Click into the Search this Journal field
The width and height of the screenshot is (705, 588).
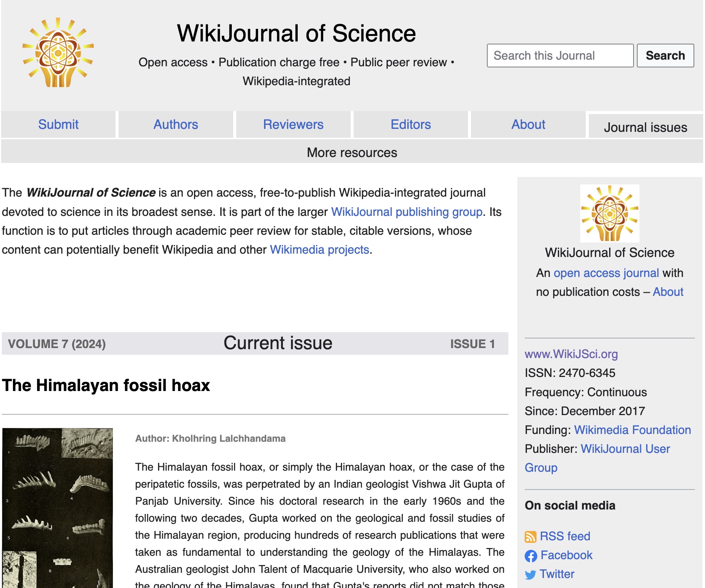coord(560,56)
